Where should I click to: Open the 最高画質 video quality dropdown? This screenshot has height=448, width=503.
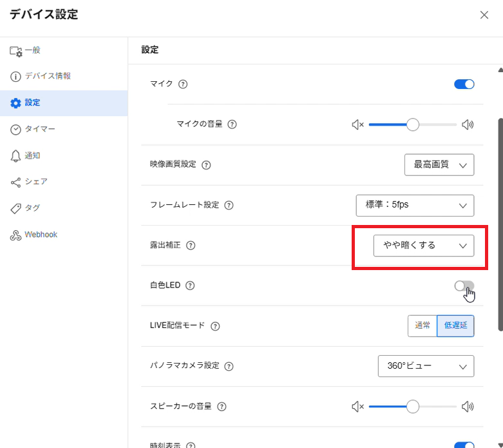pyautogui.click(x=439, y=165)
